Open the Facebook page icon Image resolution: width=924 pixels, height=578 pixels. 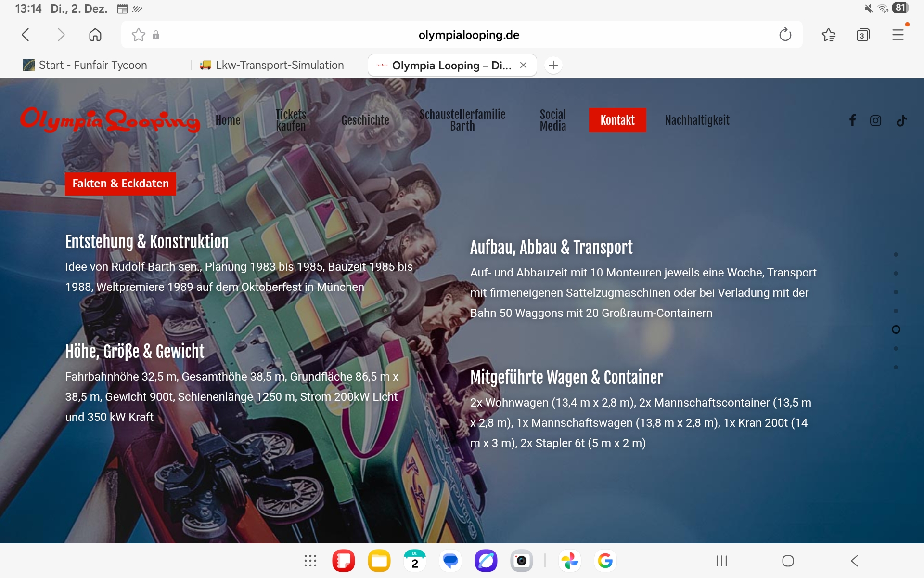852,120
